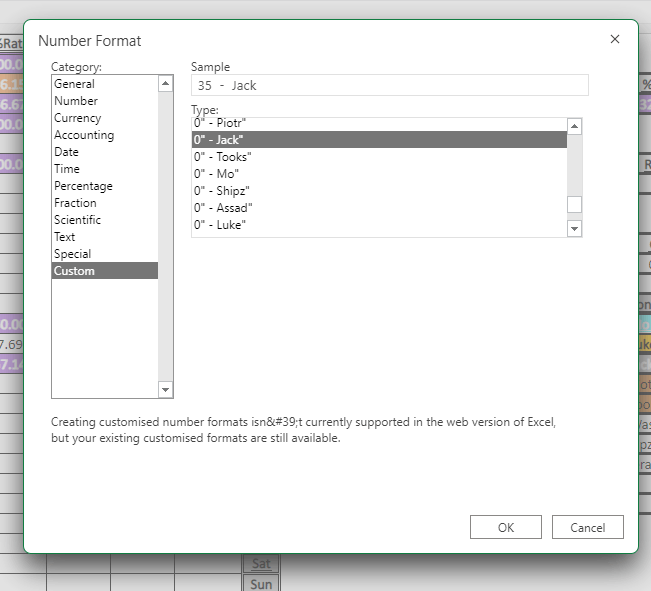Choose the Text category
This screenshot has width=651, height=591.
click(105, 237)
